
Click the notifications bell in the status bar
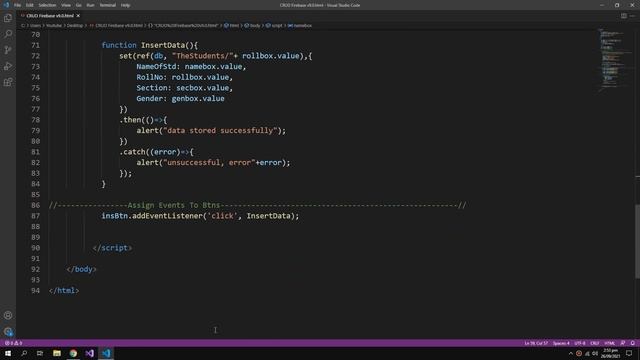pos(633,343)
